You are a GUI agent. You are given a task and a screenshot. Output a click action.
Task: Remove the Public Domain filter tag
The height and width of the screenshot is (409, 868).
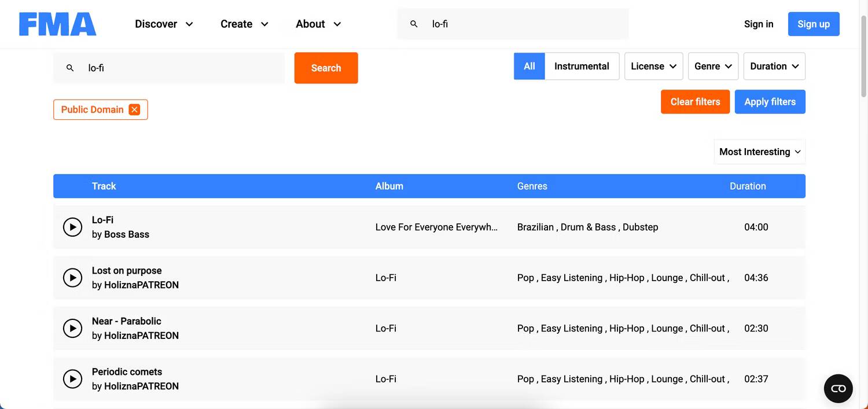(x=134, y=110)
